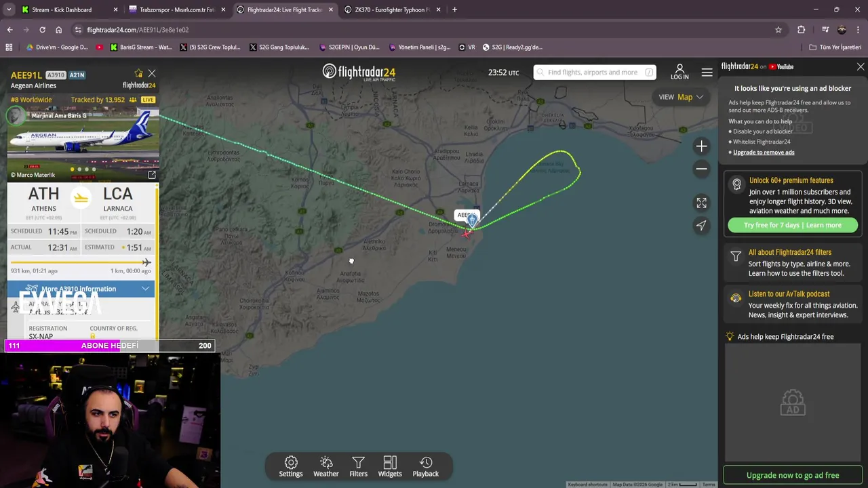Open a new browser tab

(454, 9)
